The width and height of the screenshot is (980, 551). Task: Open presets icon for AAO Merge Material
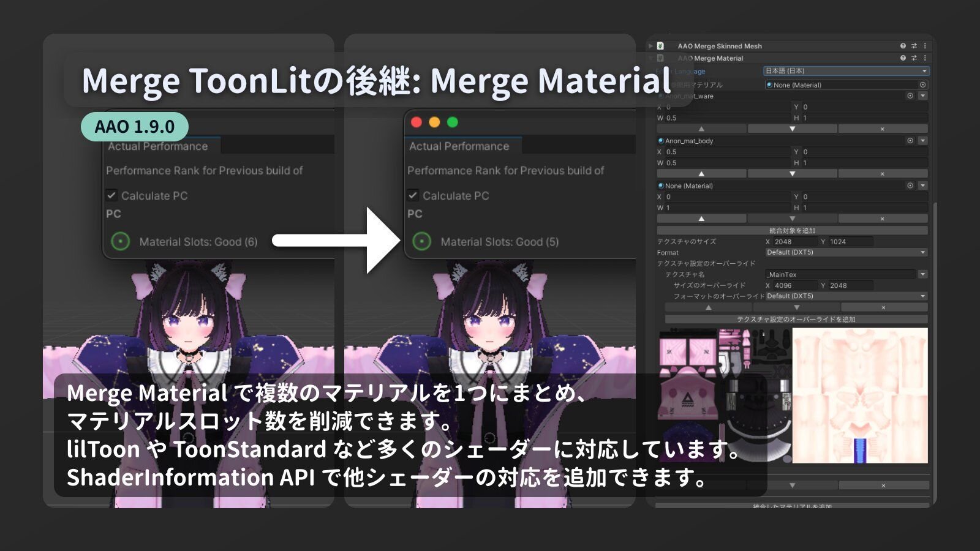(x=914, y=58)
